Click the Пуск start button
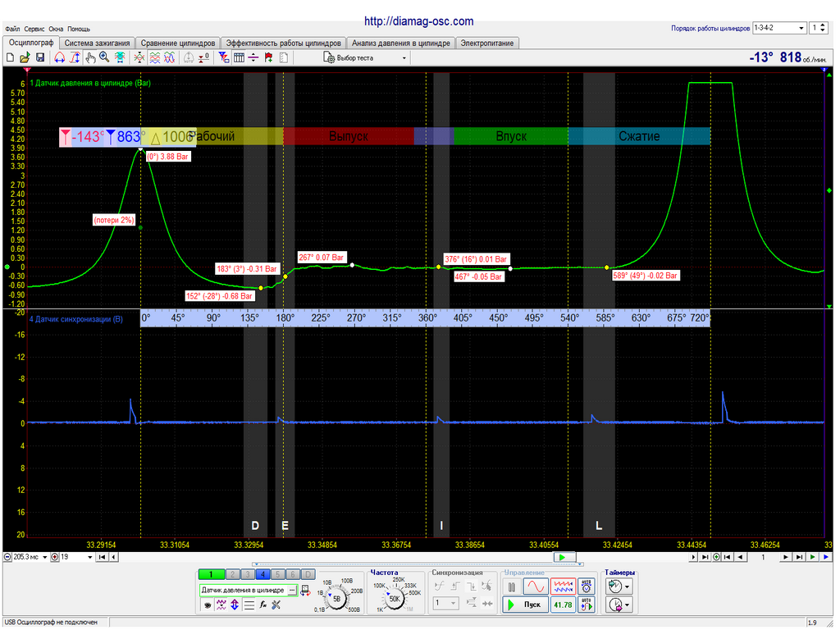The height and width of the screenshot is (630, 840). tap(525, 605)
